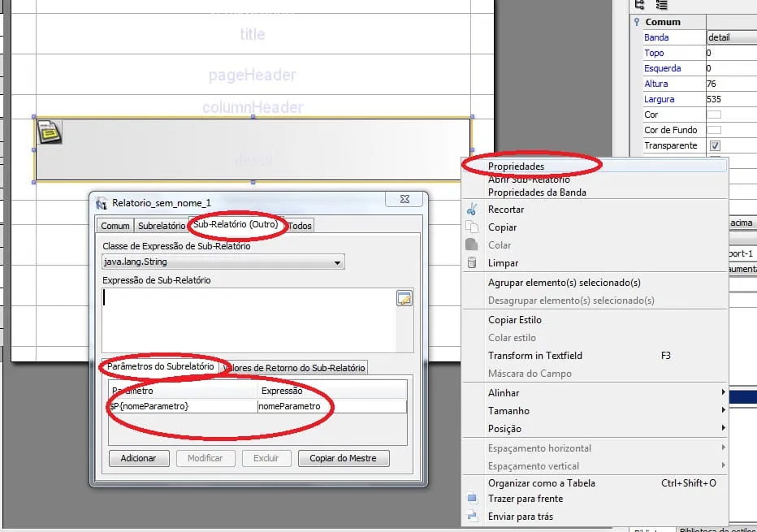This screenshot has width=757, height=532.
Task: Click the Limpar trash icon
Action: 472,262
